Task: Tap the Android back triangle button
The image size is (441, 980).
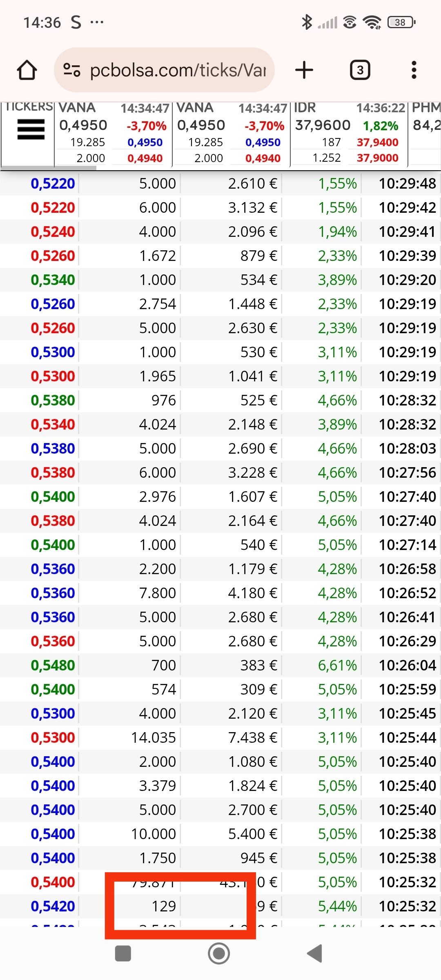Action: (x=315, y=953)
